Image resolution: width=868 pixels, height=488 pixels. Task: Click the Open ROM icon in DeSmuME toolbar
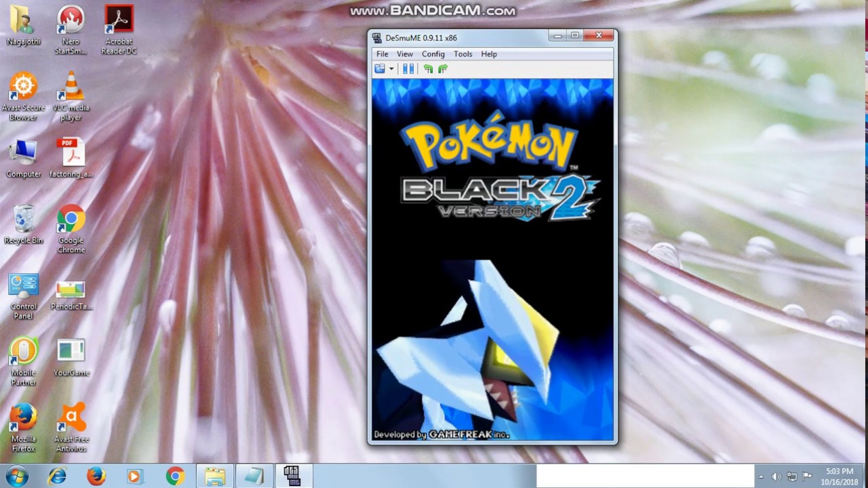point(380,68)
